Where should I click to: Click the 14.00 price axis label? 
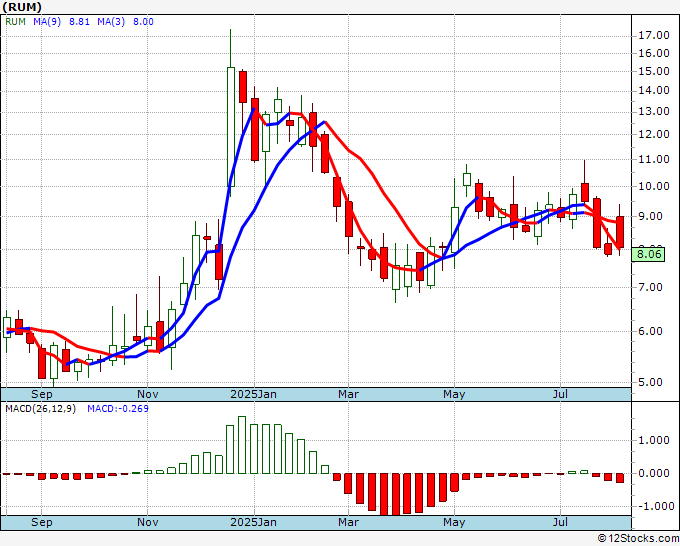(654, 91)
